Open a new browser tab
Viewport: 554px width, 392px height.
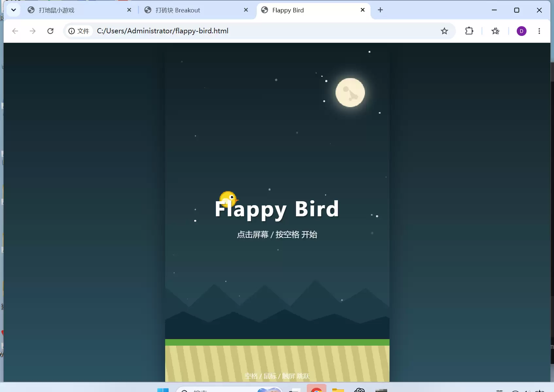pos(380,10)
